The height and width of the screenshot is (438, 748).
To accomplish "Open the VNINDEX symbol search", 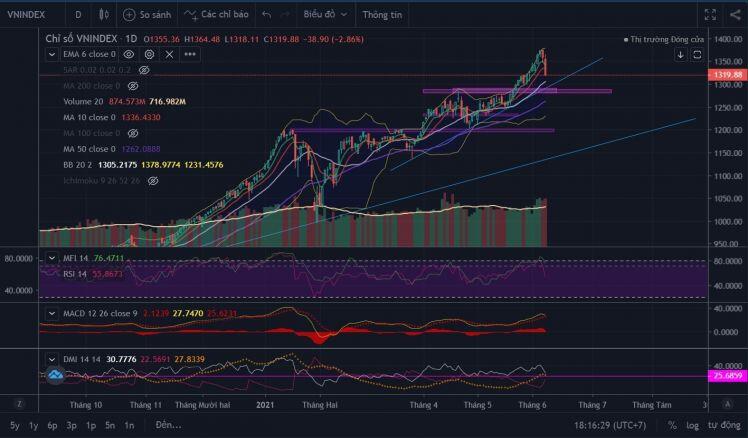I will (x=26, y=15).
